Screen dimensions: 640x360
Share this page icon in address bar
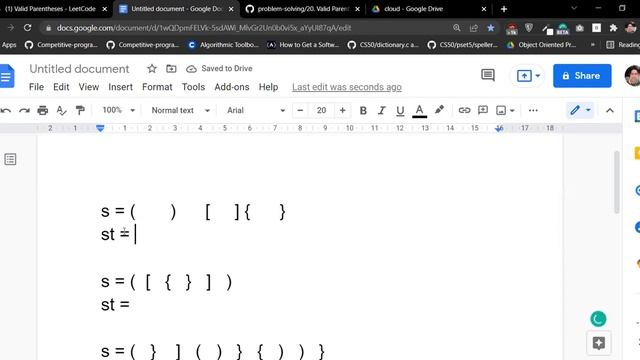pyautogui.click(x=473, y=28)
